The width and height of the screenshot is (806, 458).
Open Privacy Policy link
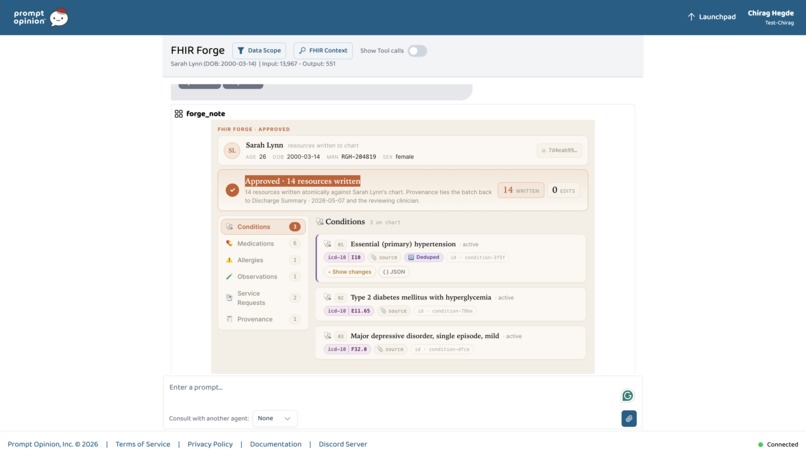pyautogui.click(x=210, y=444)
